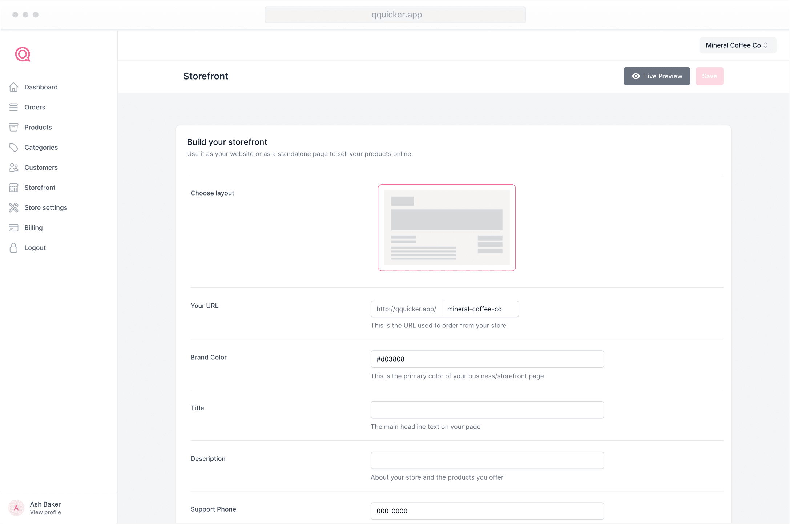Image resolution: width=790 pixels, height=532 pixels.
Task: Click the Ash Baker avatar circle
Action: [16, 508]
